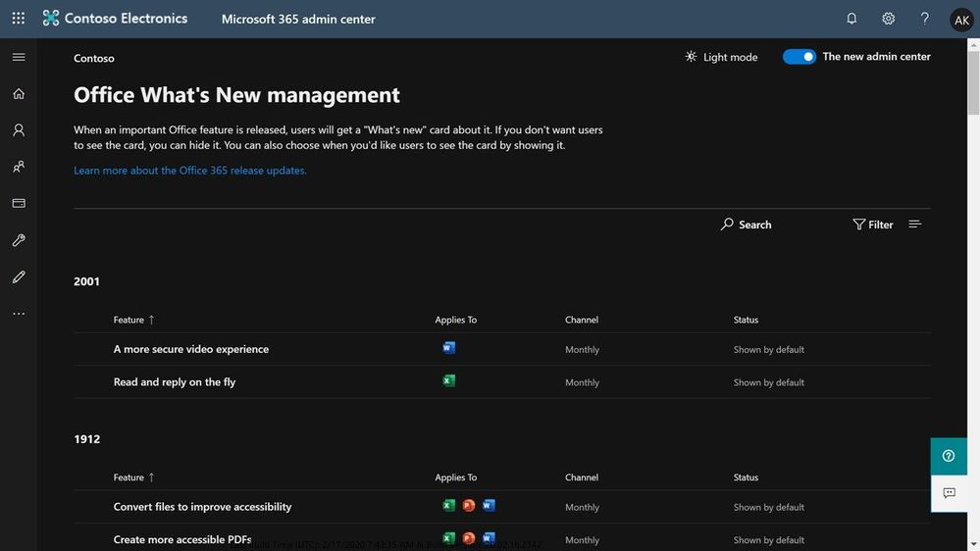Click the vertical scrollbar thumb

coord(973,82)
